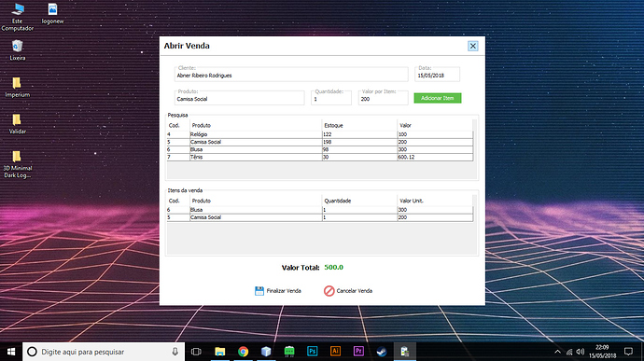The width and height of the screenshot is (644, 361).
Task: Open Google Chrome in the taskbar
Action: click(x=244, y=352)
